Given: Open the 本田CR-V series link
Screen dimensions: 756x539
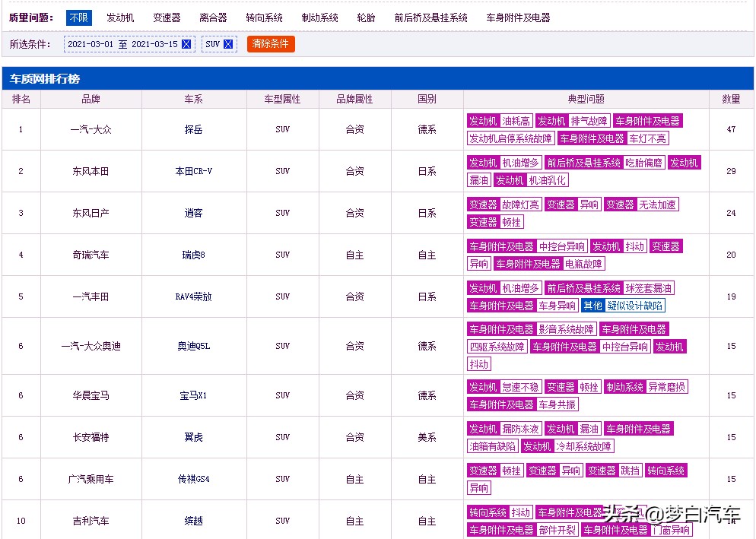Looking at the screenshot, I should tap(193, 171).
